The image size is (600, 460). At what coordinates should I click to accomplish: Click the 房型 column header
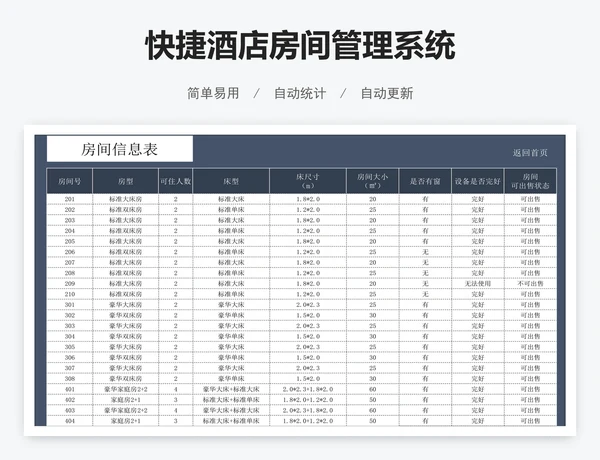click(126, 181)
